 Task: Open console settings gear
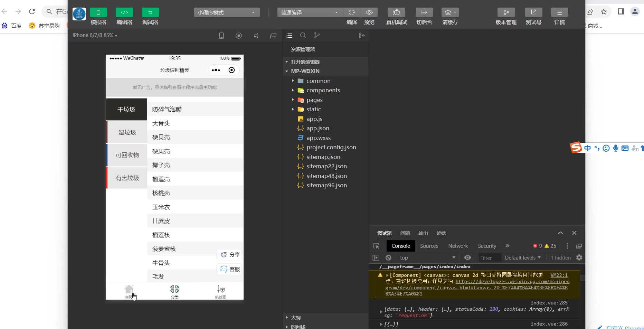579,258
